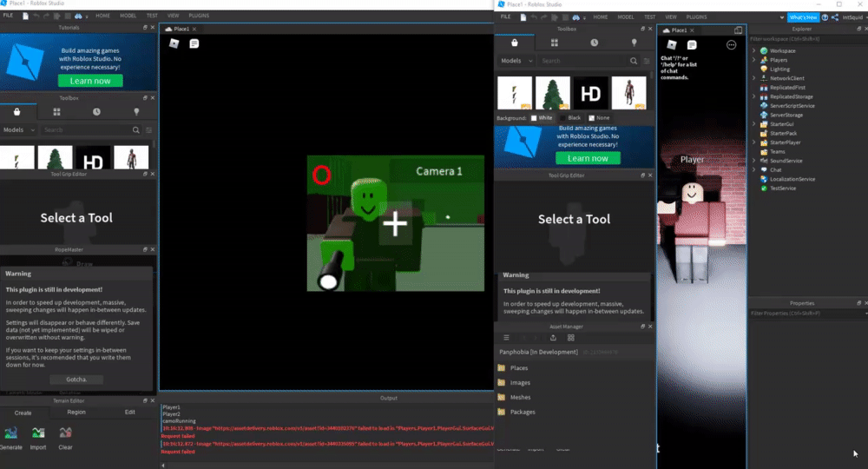Click in left Toolbox search field
Viewport: 868px width, 469px height.
coord(86,130)
